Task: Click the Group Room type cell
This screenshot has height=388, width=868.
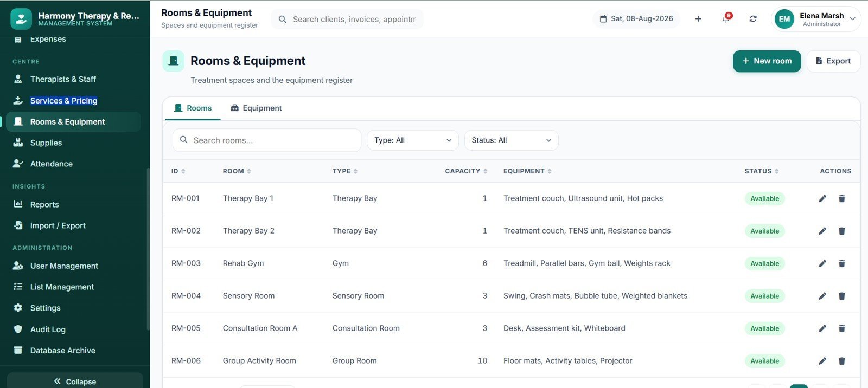Action: tap(354, 361)
